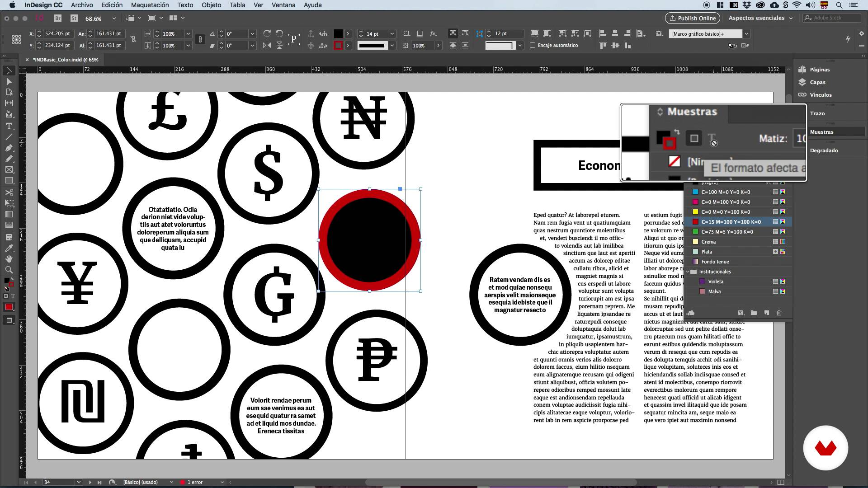The height and width of the screenshot is (488, 868).
Task: Open the rotation angle dropdown
Action: pyautogui.click(x=252, y=33)
